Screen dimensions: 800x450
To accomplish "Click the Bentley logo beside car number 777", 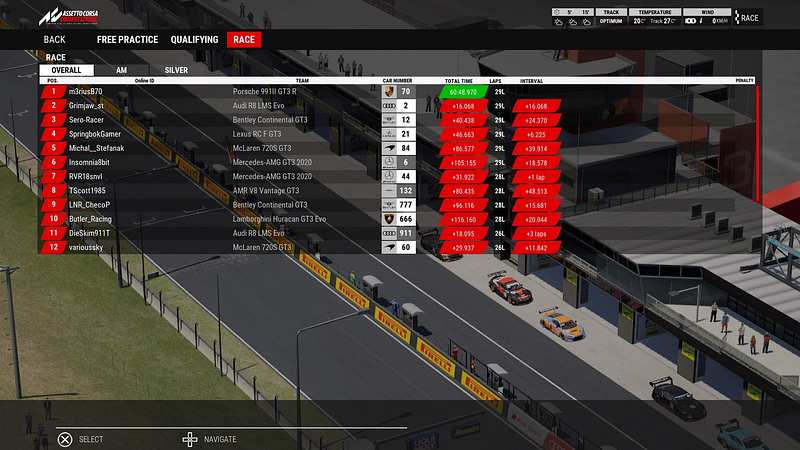I will tap(389, 205).
